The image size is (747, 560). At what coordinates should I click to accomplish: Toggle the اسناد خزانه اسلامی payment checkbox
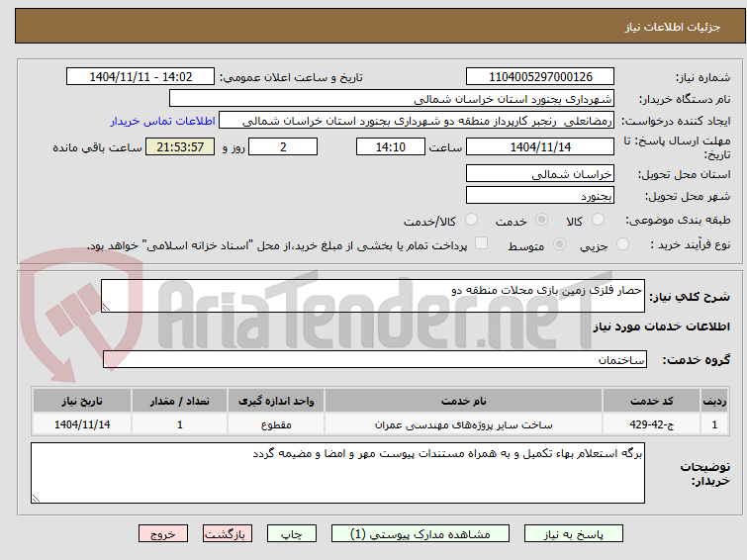(482, 243)
